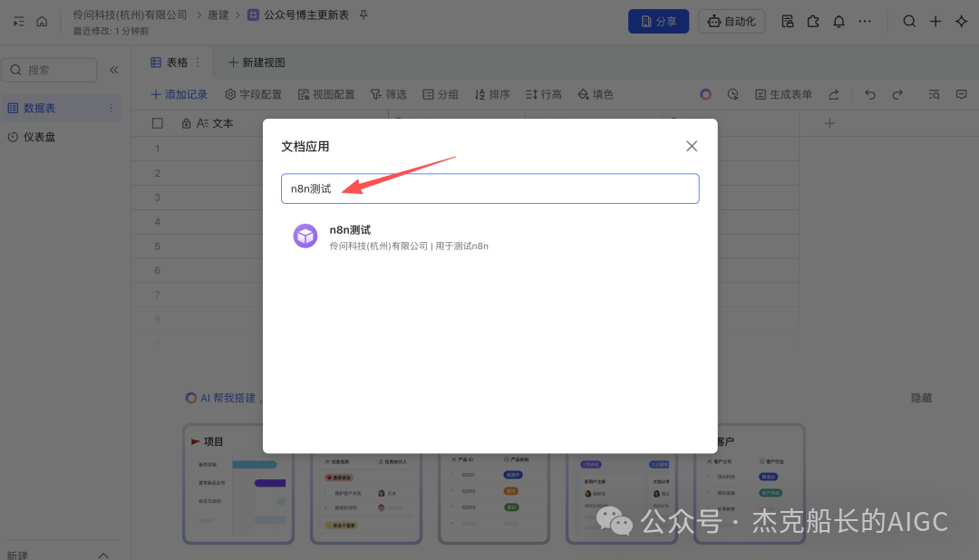Image resolution: width=979 pixels, height=560 pixels.
Task: Open the history clock icon in toolbar
Action: tap(733, 94)
